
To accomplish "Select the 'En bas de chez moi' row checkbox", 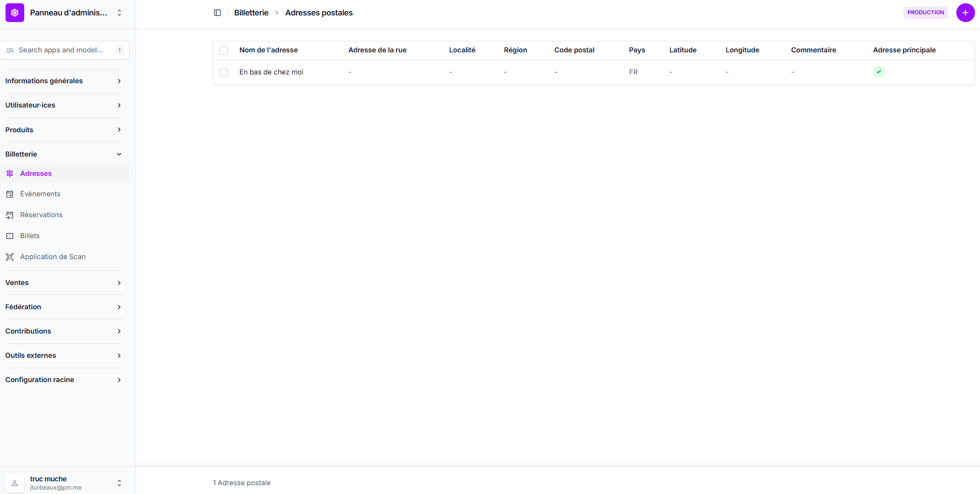I will [224, 72].
